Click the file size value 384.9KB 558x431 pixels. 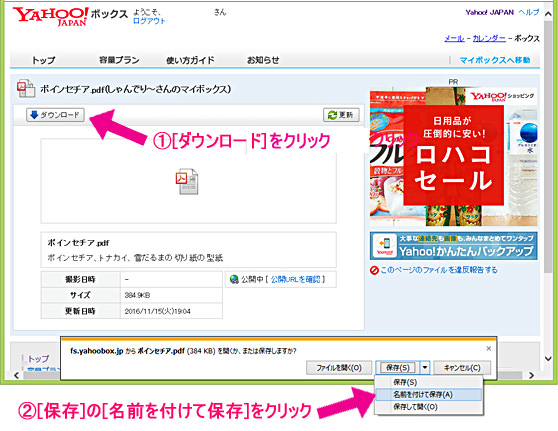(137, 295)
